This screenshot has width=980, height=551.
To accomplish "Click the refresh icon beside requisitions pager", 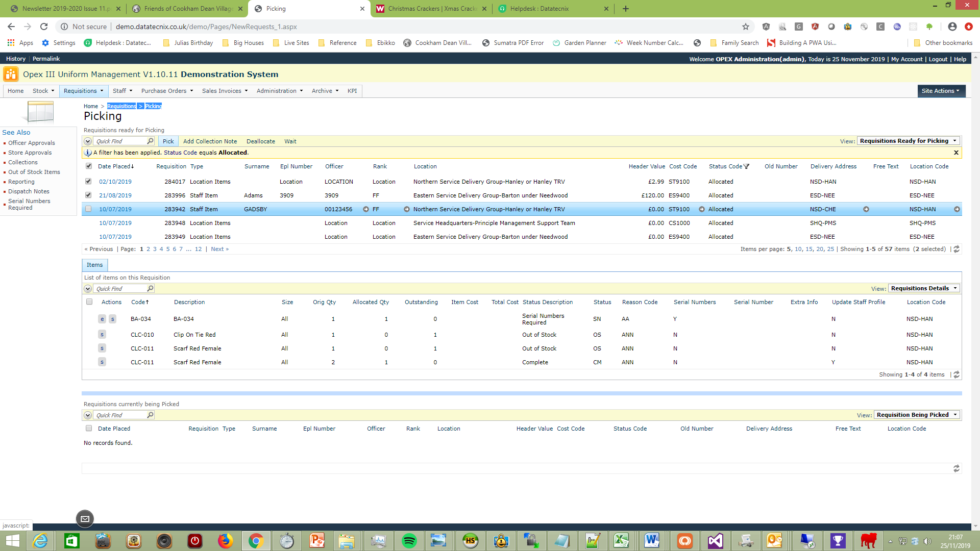I will (x=957, y=249).
